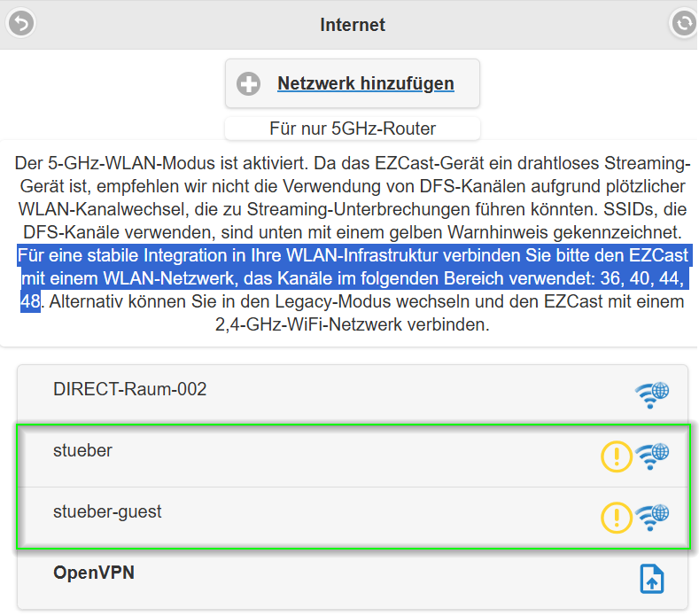Click the Wi-Fi globe icon for stueber-guest
Viewport: 699px width, 616px height.
pyautogui.click(x=652, y=518)
